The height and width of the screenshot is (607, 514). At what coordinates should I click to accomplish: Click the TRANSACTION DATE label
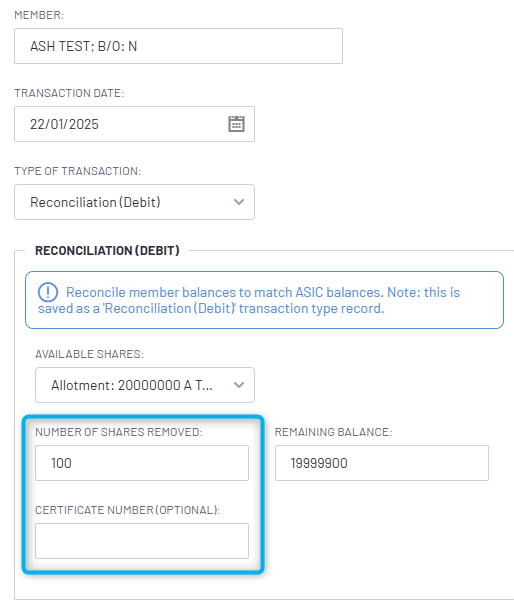pyautogui.click(x=69, y=93)
